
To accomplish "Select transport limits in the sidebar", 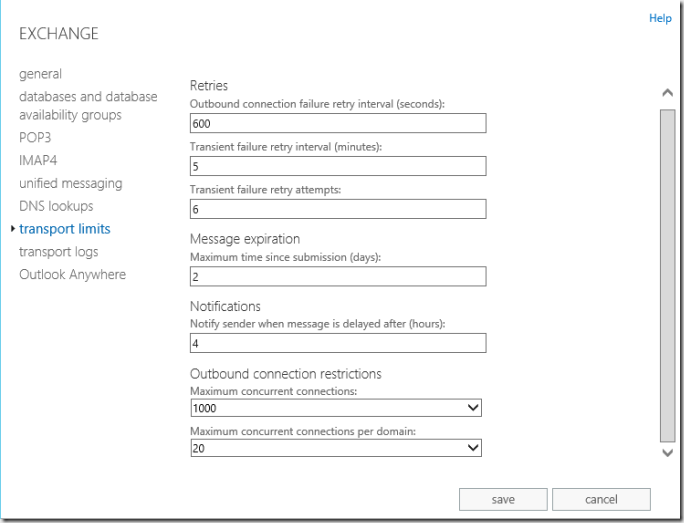I will (65, 229).
